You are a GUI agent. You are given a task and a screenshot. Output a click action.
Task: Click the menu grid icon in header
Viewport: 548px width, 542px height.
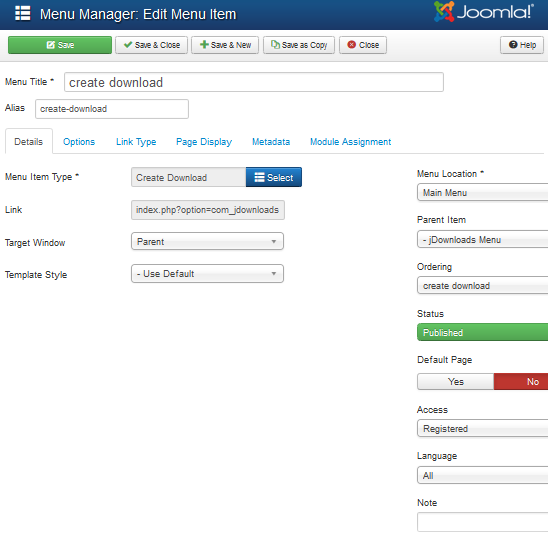(x=23, y=14)
